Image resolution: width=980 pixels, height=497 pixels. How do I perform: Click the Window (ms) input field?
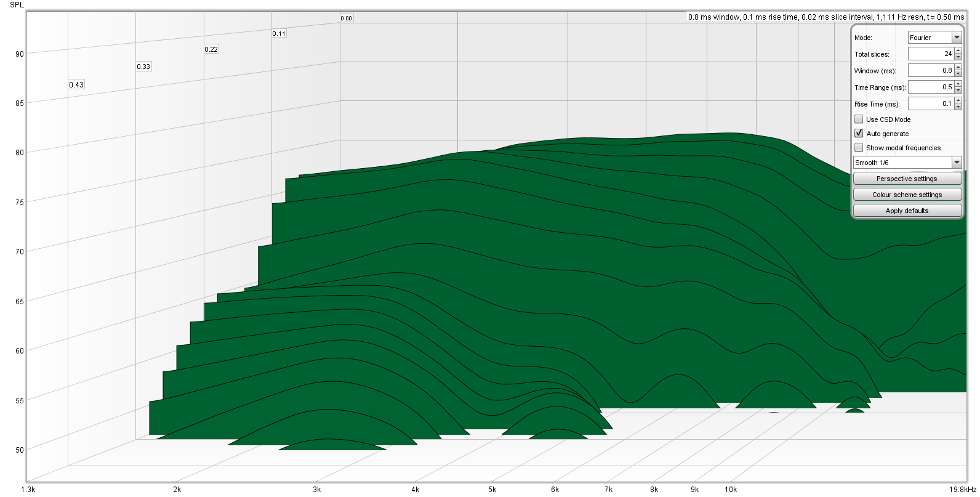(x=931, y=71)
